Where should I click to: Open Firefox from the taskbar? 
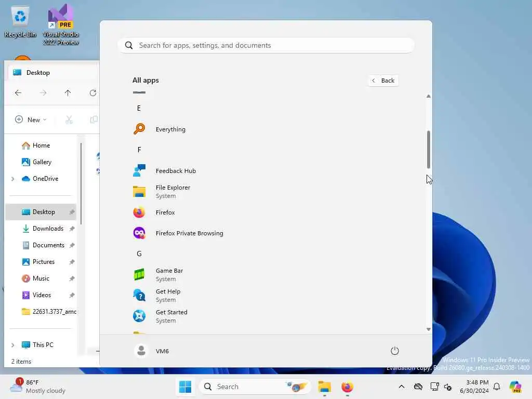[x=347, y=387]
